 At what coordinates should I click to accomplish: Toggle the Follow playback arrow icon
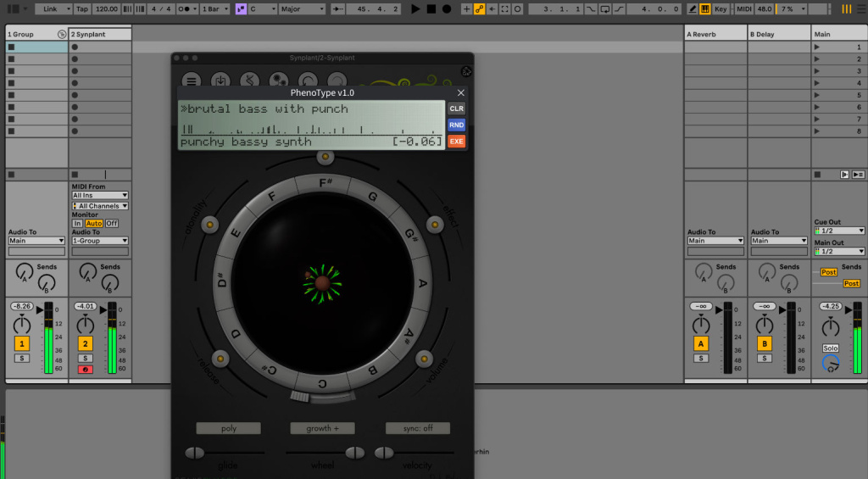tap(337, 8)
